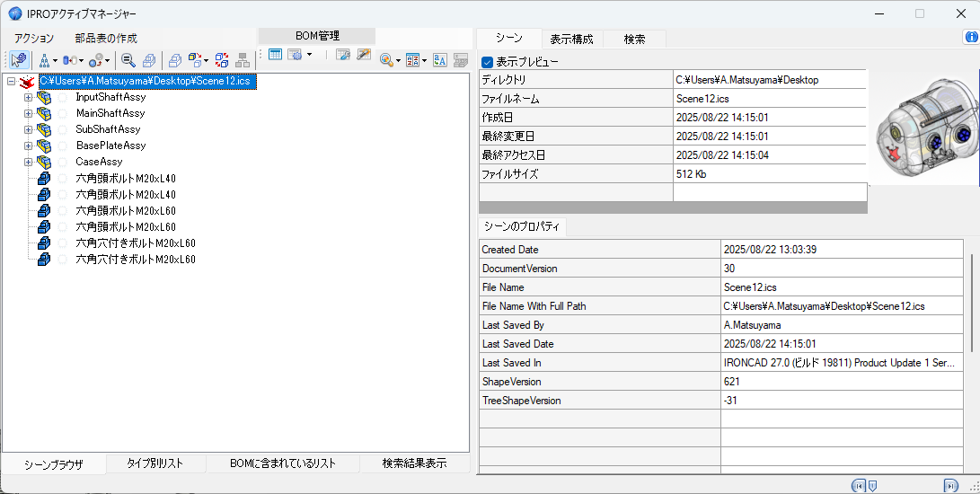Click the grayed-out sum blocks icon
Screen dimensions: 980x494
[x=461, y=60]
